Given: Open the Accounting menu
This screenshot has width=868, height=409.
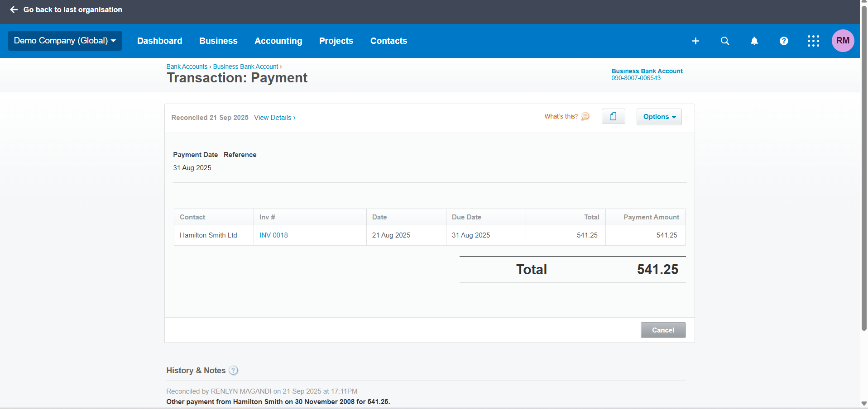Looking at the screenshot, I should (x=278, y=41).
